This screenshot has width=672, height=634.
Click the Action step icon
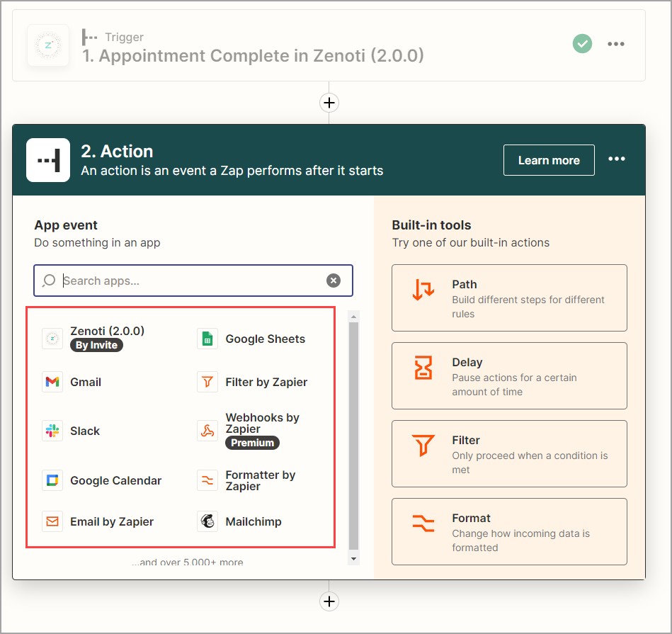coord(48,160)
